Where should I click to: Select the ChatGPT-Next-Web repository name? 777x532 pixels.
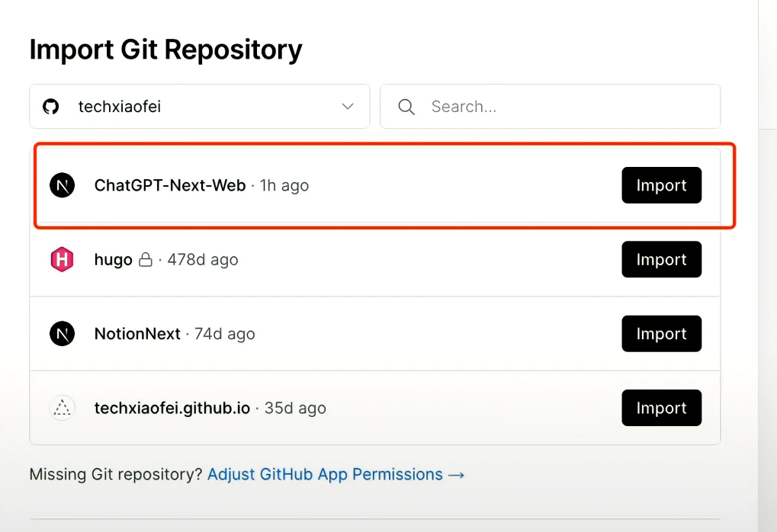170,185
